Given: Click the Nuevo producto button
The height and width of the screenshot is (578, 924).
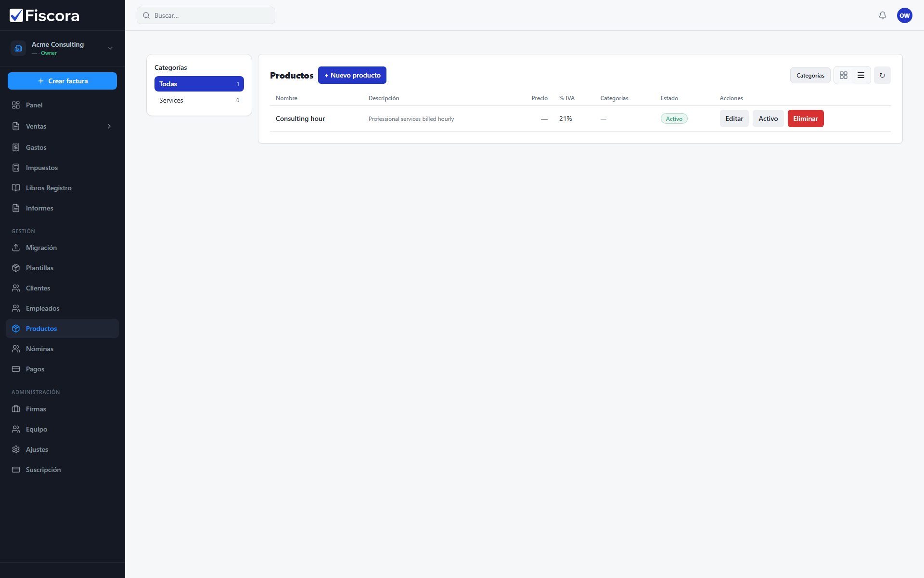Looking at the screenshot, I should [352, 75].
